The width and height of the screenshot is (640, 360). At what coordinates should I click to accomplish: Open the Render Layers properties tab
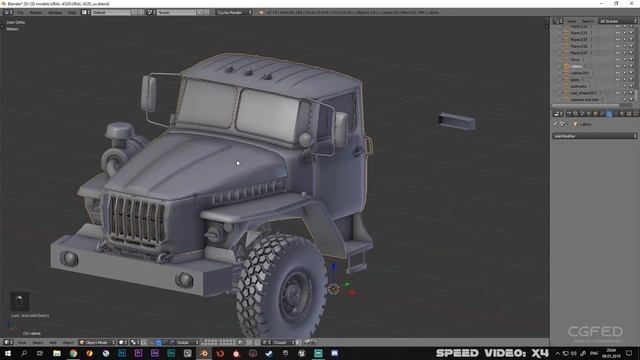576,114
